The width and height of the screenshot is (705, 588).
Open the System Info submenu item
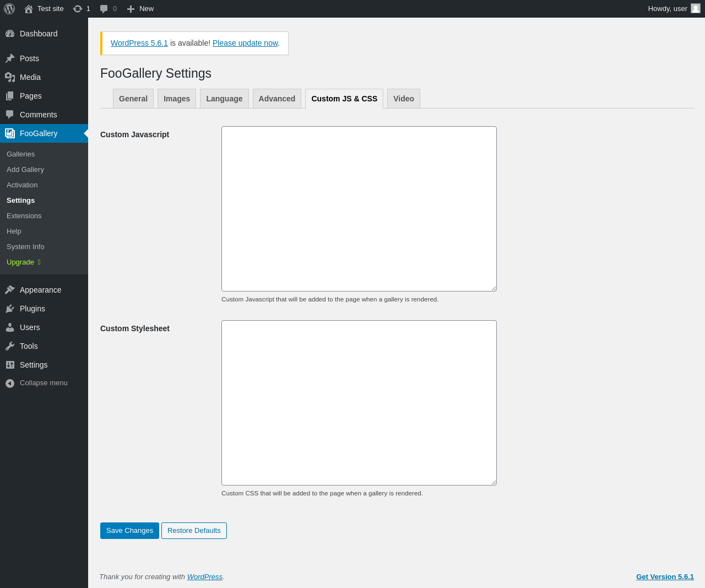pos(44,247)
